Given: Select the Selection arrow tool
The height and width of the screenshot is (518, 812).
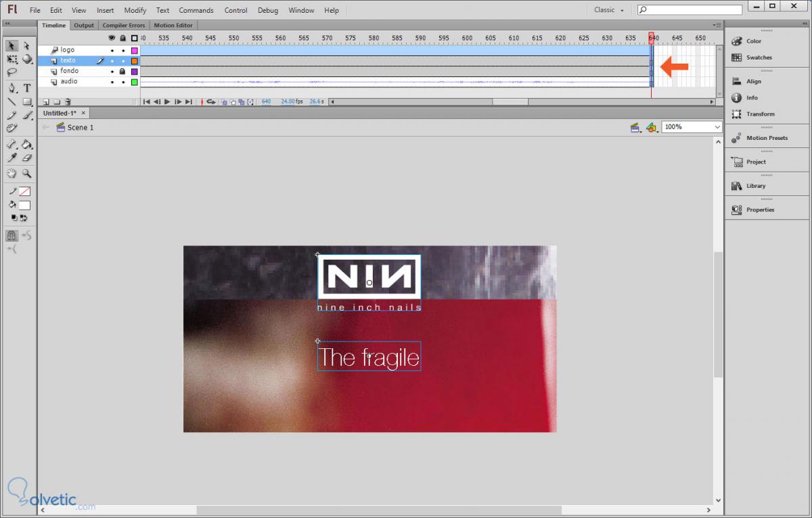Looking at the screenshot, I should point(12,46).
